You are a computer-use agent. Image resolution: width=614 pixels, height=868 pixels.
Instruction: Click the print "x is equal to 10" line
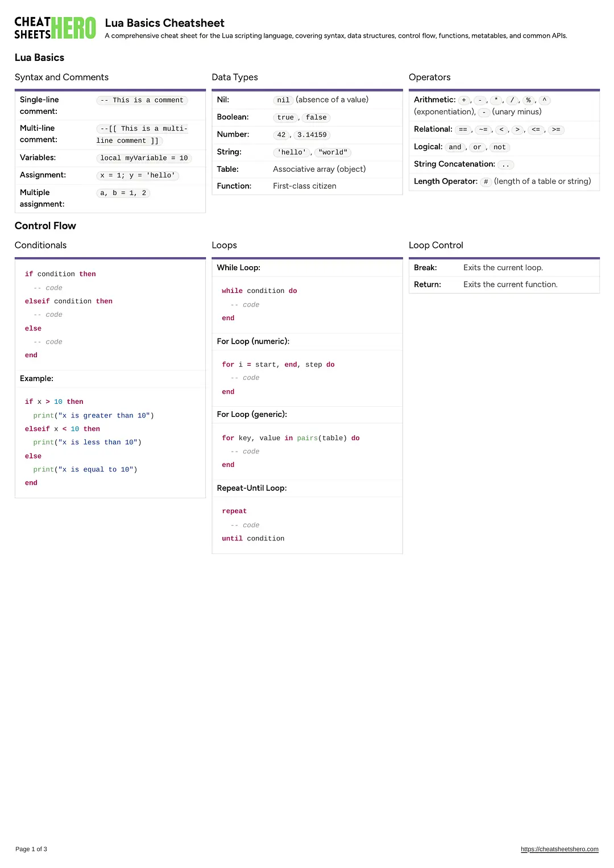pyautogui.click(x=85, y=470)
